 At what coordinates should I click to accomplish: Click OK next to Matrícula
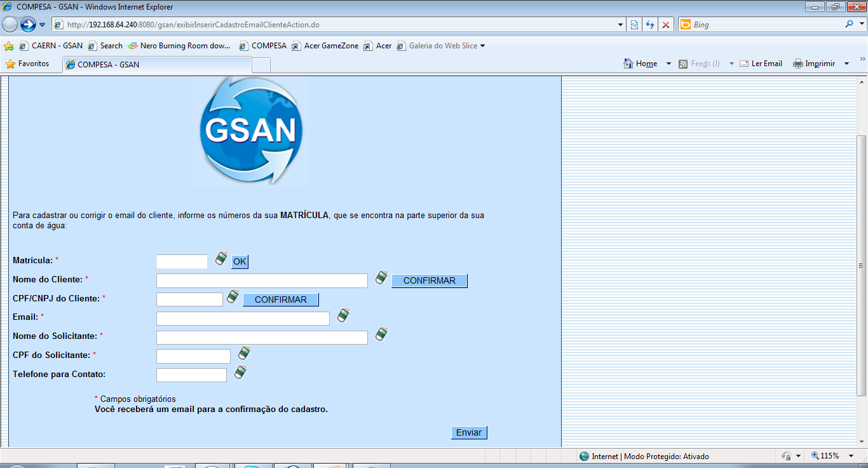pos(240,261)
